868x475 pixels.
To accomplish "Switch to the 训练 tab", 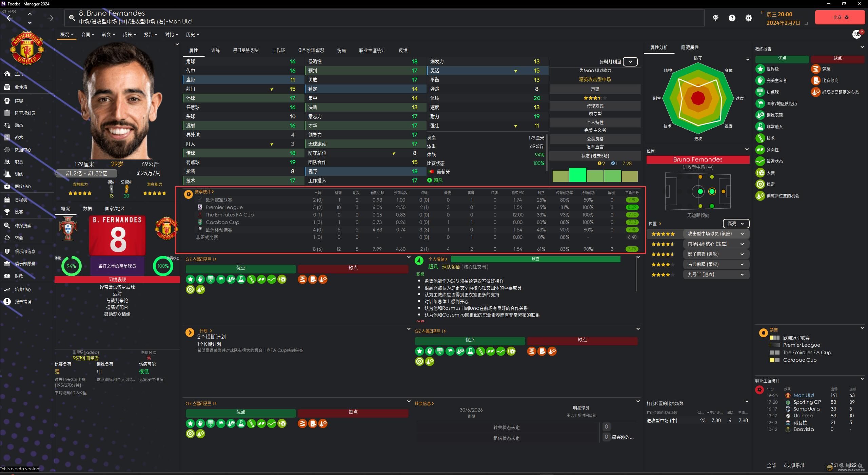I will click(215, 51).
